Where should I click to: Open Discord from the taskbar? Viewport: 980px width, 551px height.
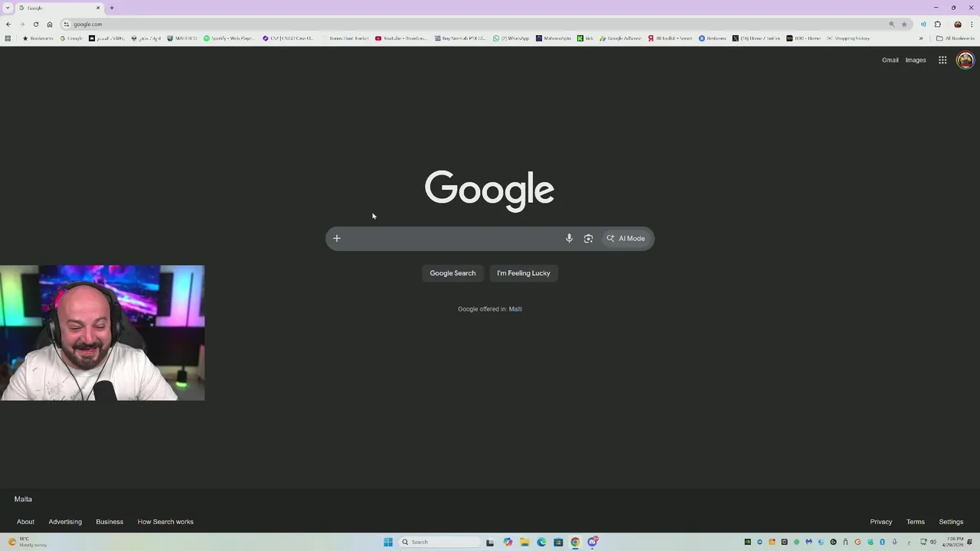tap(592, 542)
